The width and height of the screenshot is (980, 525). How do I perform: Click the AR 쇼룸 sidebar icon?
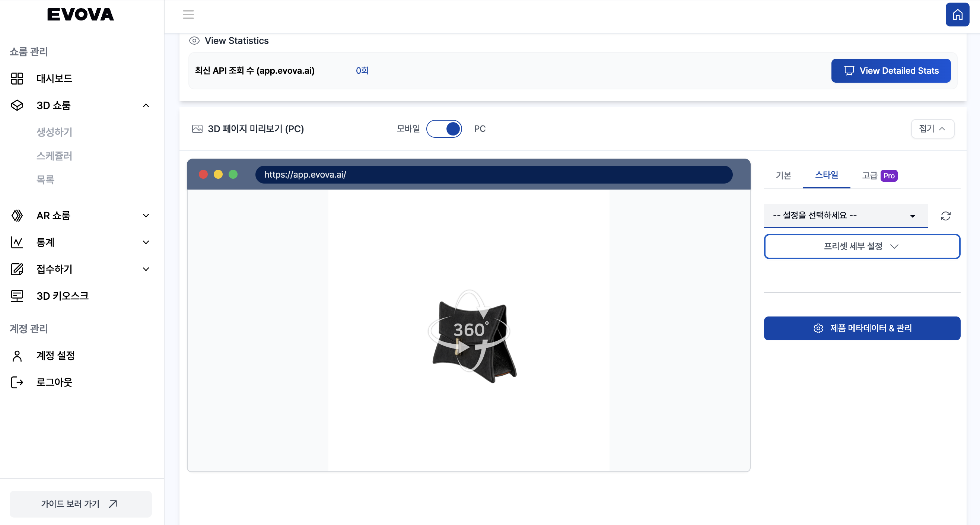[x=17, y=215]
